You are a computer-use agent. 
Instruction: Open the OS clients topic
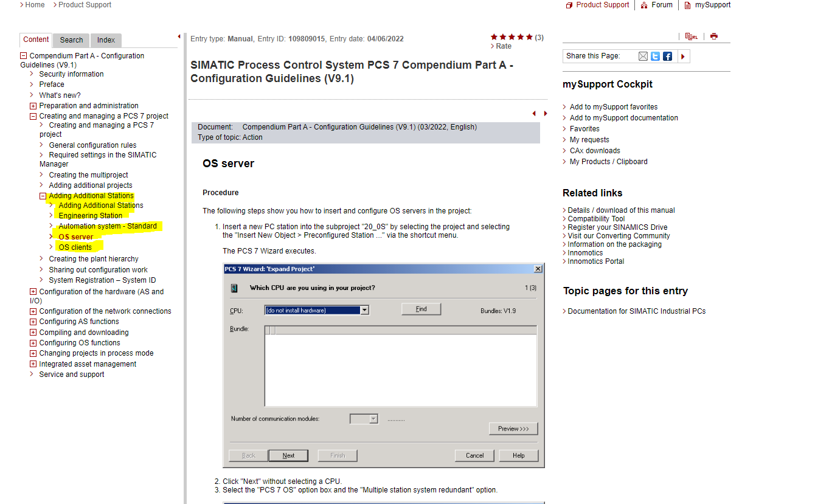pyautogui.click(x=75, y=247)
